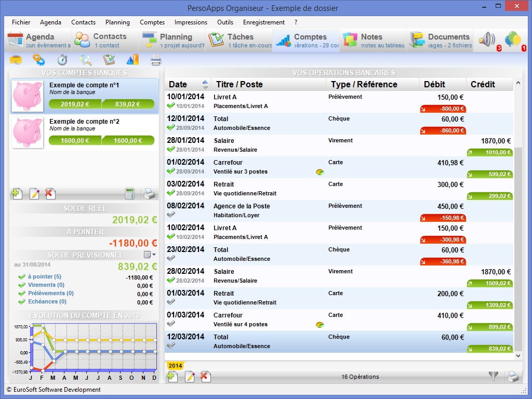Toggle the 'à pointer (5)' checkmark

click(21, 277)
